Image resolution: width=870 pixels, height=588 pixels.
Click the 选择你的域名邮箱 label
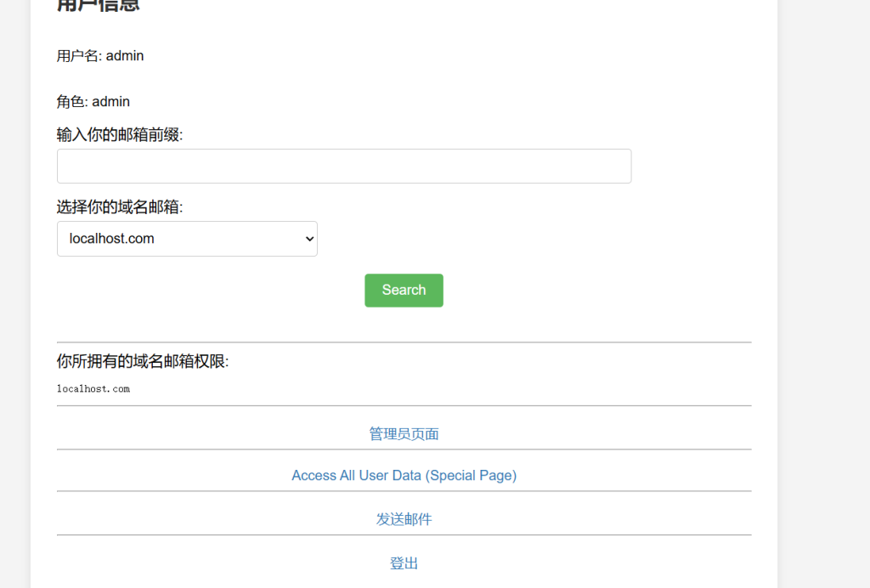click(120, 207)
